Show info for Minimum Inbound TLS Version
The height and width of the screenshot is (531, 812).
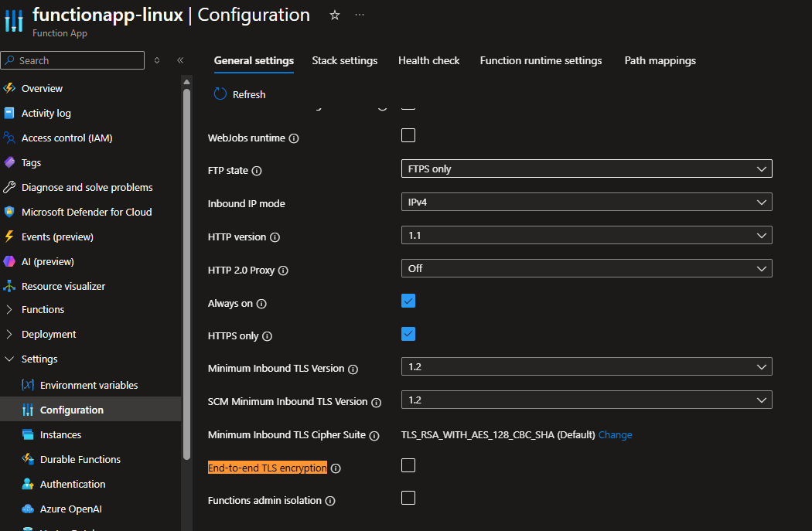(x=353, y=369)
